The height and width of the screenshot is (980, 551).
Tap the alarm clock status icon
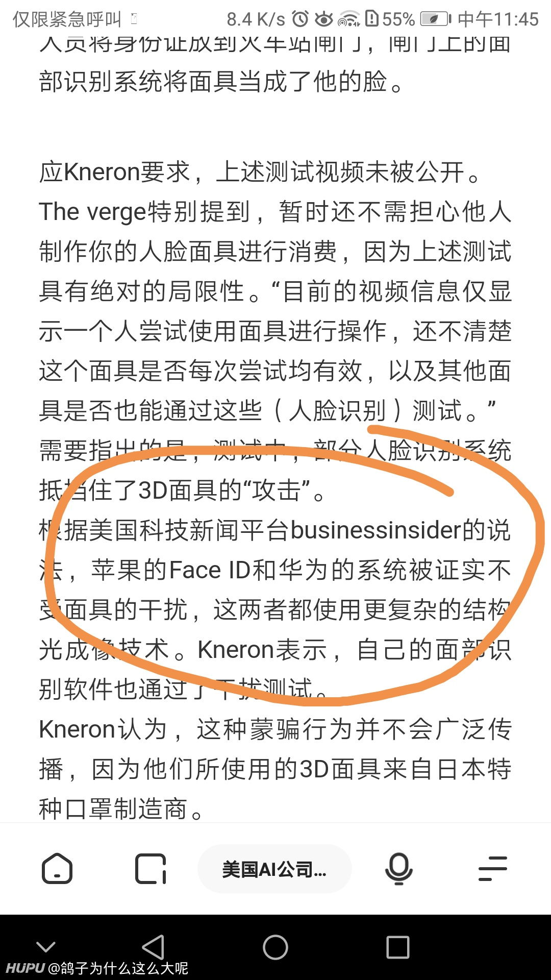pyautogui.click(x=300, y=19)
